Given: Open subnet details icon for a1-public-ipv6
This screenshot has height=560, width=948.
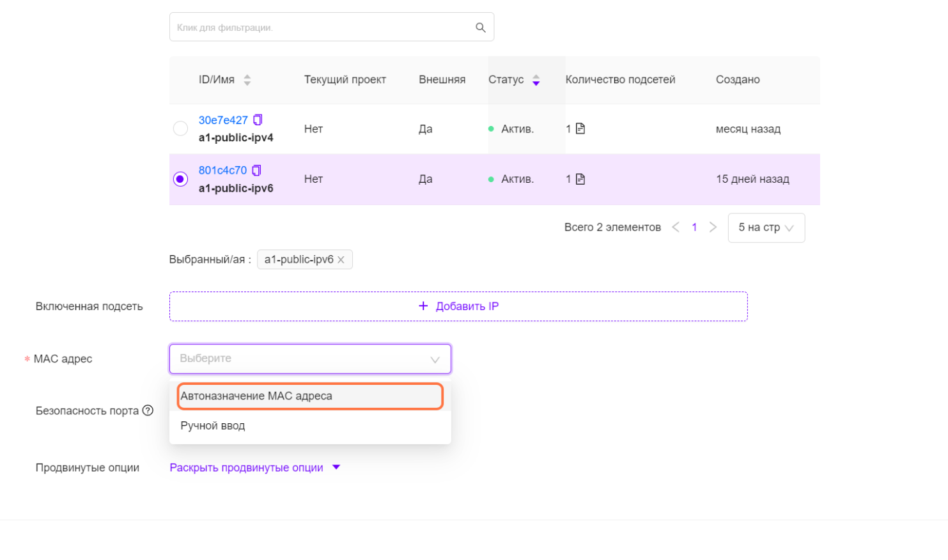Looking at the screenshot, I should [x=580, y=179].
